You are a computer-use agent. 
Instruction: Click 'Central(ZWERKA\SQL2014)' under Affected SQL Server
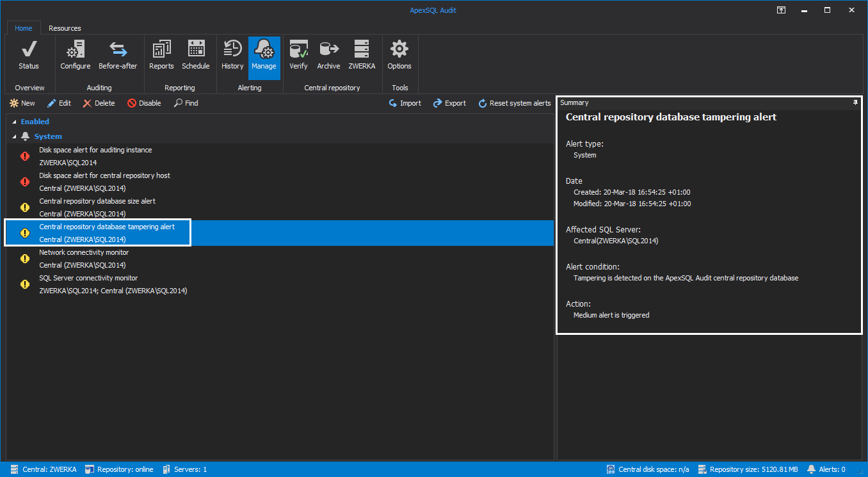coord(616,241)
